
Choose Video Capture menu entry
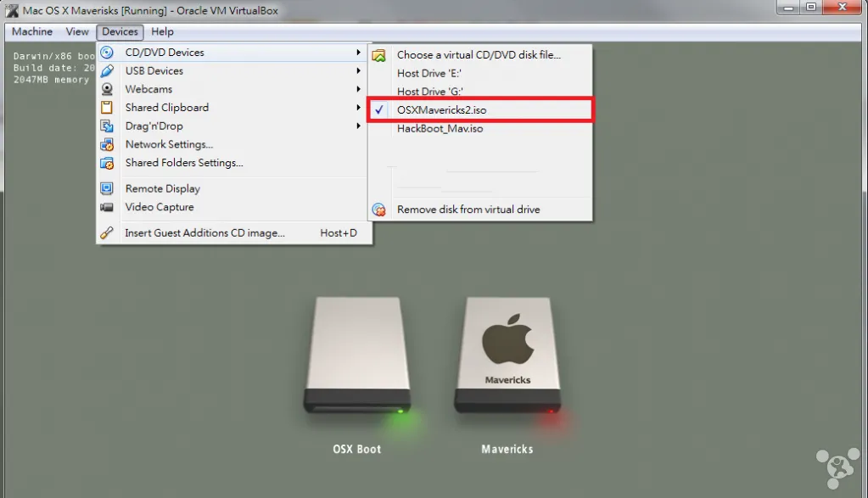[232, 207]
